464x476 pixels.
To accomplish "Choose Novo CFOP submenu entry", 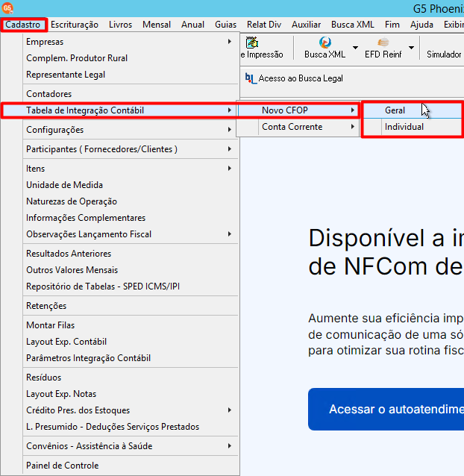I will point(298,110).
